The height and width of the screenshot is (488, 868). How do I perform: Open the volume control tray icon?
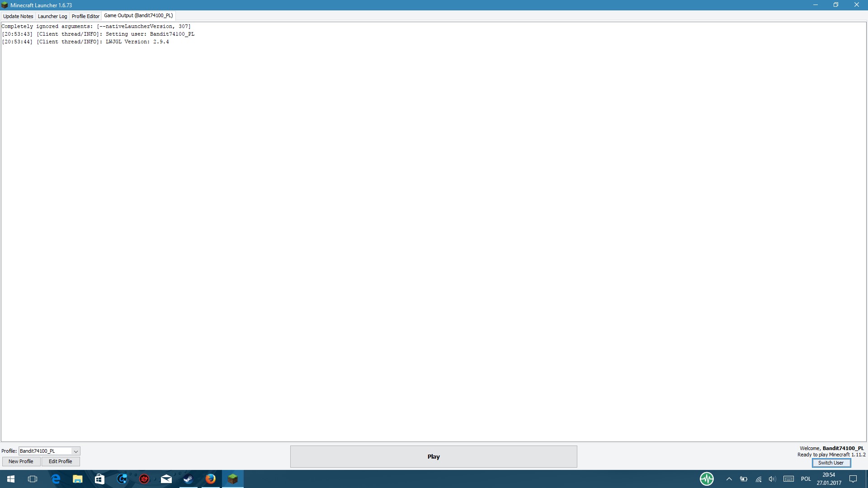coord(772,479)
